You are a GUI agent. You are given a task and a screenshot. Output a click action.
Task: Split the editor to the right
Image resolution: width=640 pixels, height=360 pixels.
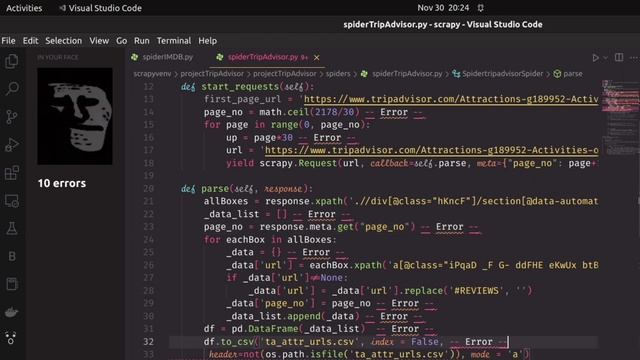click(619, 58)
